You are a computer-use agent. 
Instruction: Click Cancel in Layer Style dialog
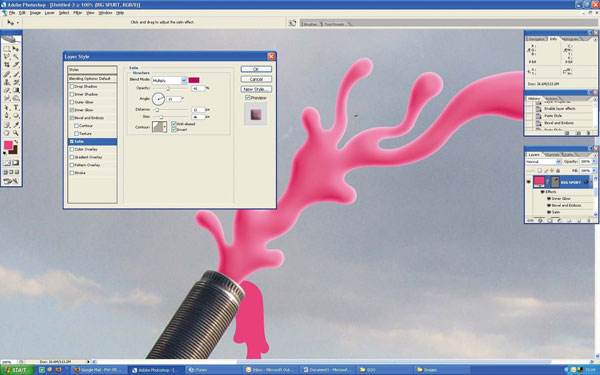click(x=256, y=79)
